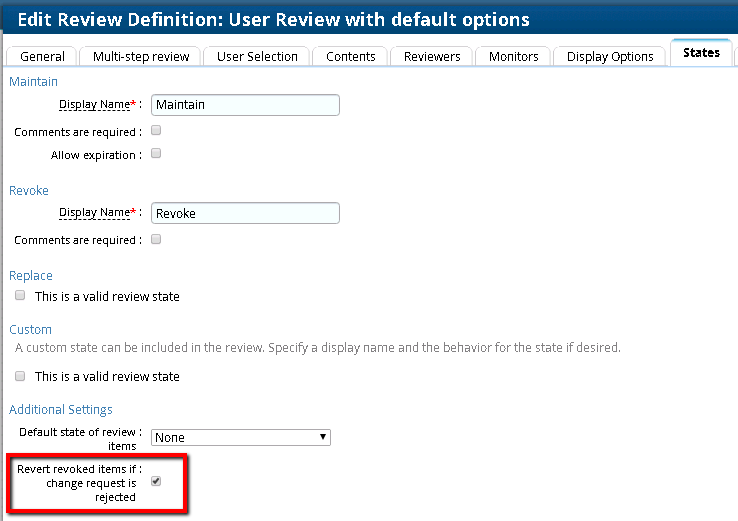The image size is (738, 521).
Task: Click the Maintain section heading
Action: point(33,82)
